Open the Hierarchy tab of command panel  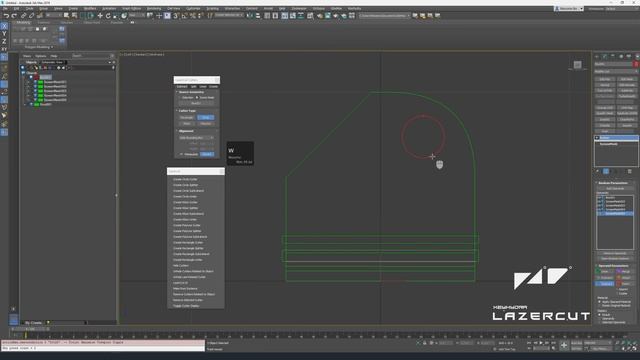coord(613,56)
